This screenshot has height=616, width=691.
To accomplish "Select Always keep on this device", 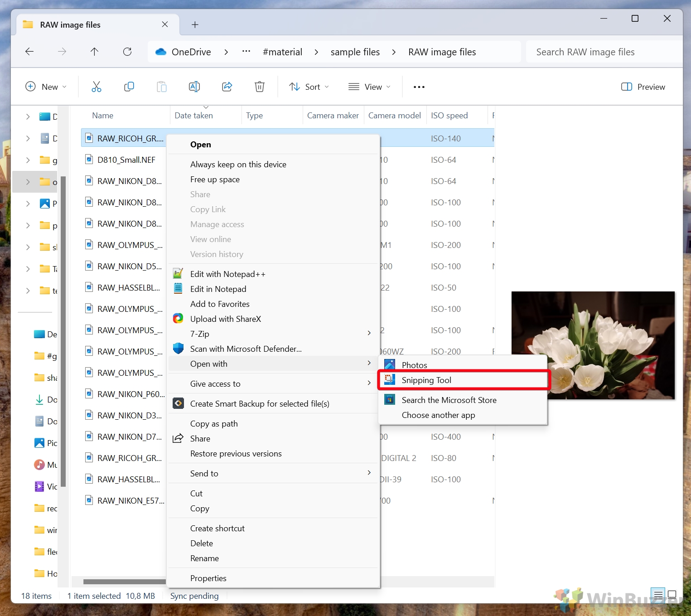I will pyautogui.click(x=274, y=164).
